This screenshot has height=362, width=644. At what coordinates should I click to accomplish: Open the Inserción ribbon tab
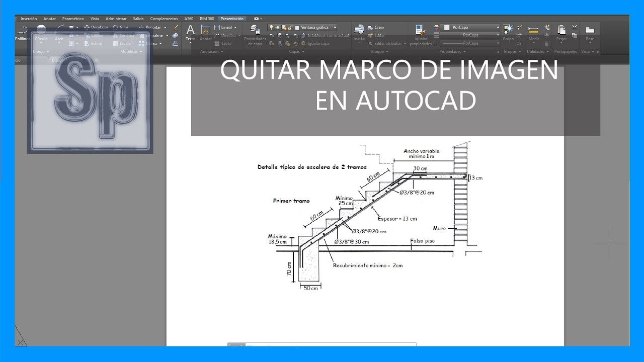(29, 19)
